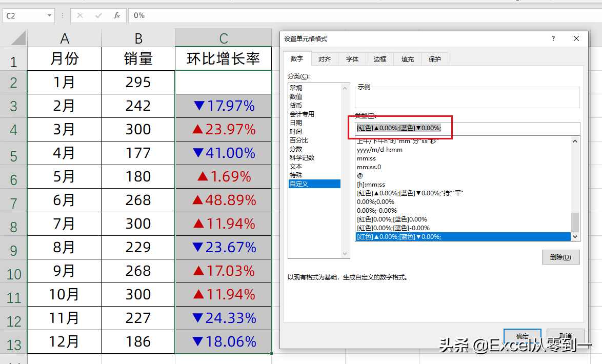Image resolution: width=602 pixels, height=364 pixels.
Task: Select 数值 in category list
Action: tap(314, 97)
